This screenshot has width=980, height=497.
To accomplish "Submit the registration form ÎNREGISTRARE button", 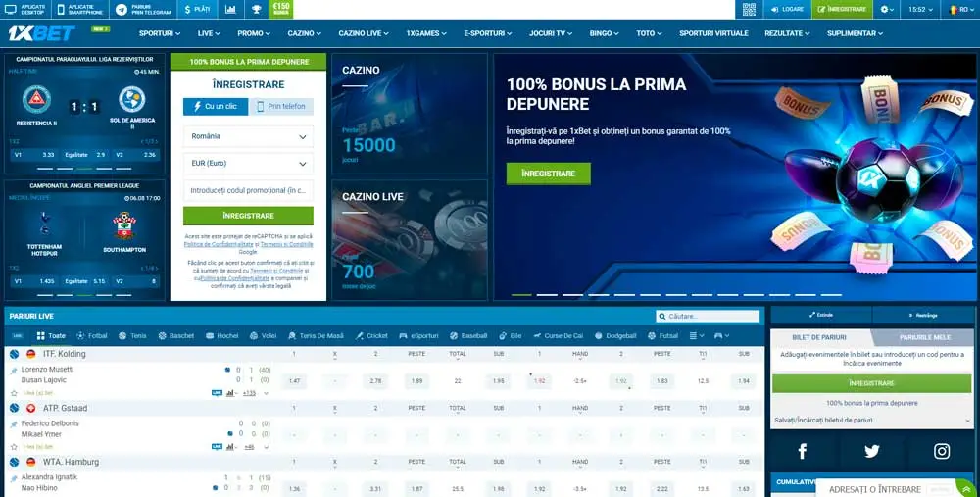I will [248, 216].
